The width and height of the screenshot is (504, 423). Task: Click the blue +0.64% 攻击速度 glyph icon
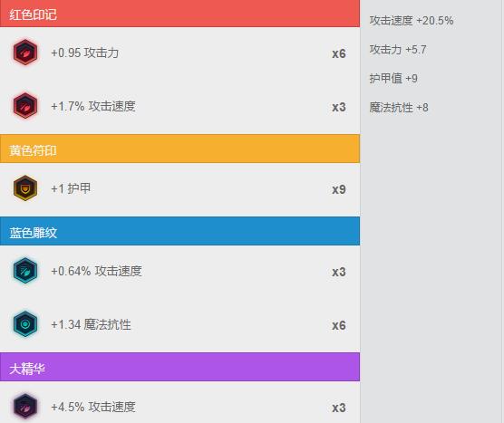[25, 271]
